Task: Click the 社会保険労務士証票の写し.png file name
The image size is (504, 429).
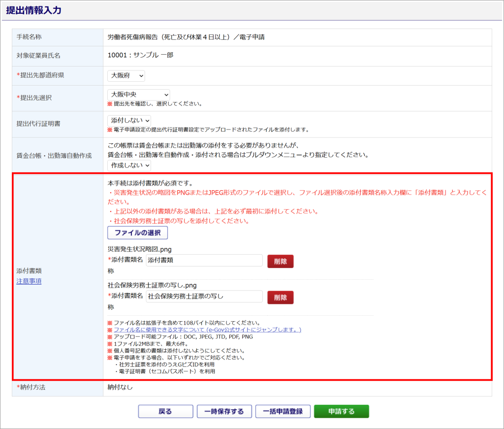Action: coord(152,285)
